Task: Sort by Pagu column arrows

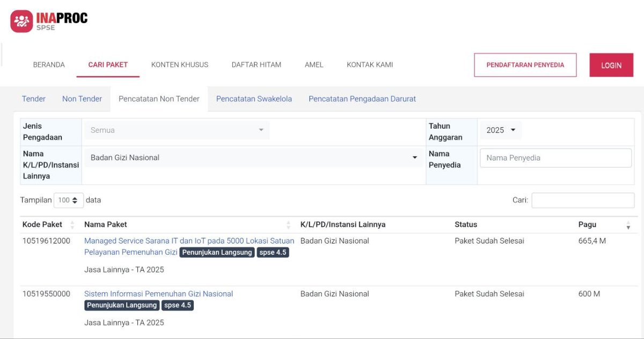Action: pyautogui.click(x=628, y=225)
